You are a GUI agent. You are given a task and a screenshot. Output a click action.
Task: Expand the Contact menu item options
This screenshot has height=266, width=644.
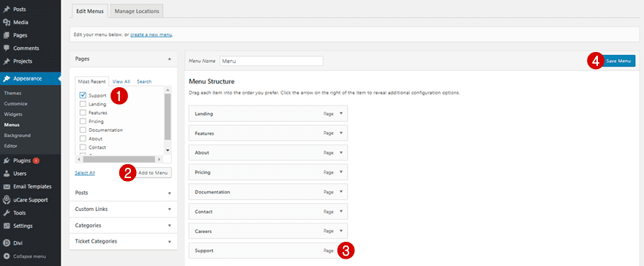tap(341, 211)
